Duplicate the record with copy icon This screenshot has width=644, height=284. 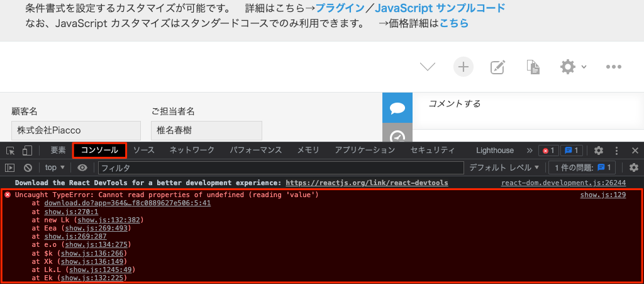point(533,67)
